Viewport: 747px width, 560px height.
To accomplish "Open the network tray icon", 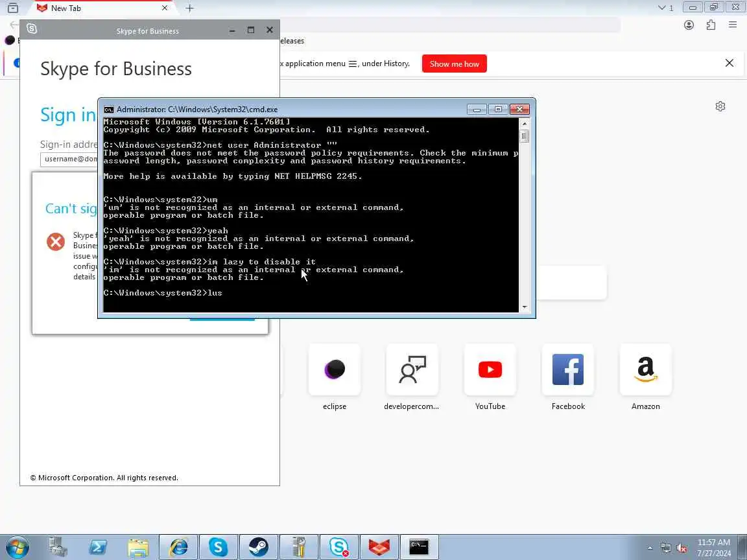I will coord(666,548).
